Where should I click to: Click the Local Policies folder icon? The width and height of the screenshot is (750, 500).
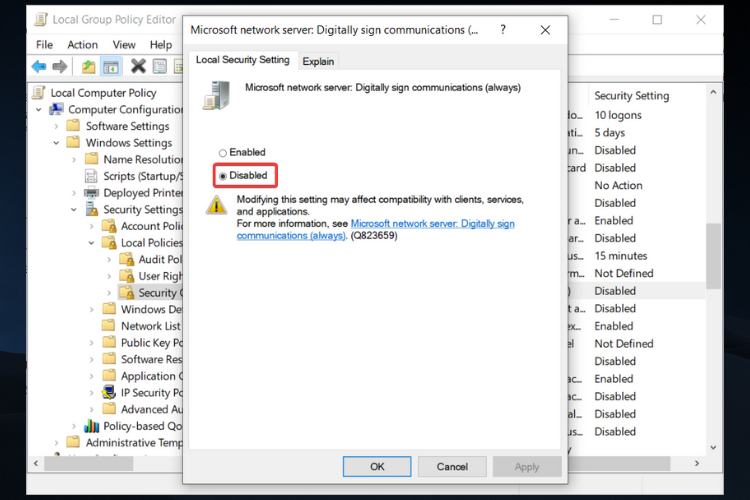coord(110,243)
